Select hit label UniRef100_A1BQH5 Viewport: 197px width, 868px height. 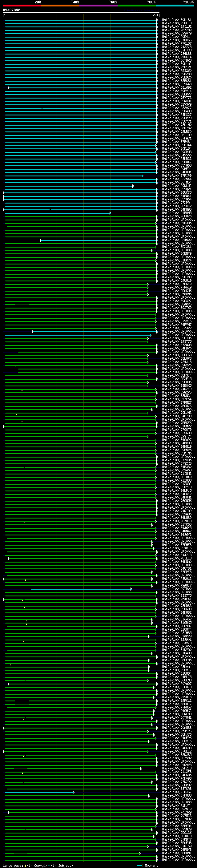pyautogui.click(x=177, y=213)
